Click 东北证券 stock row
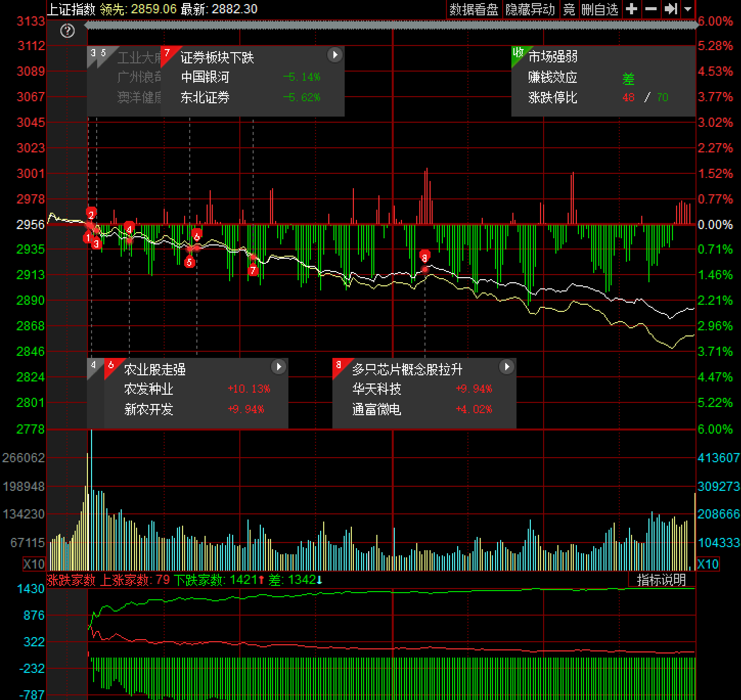741x700 pixels. [252, 98]
